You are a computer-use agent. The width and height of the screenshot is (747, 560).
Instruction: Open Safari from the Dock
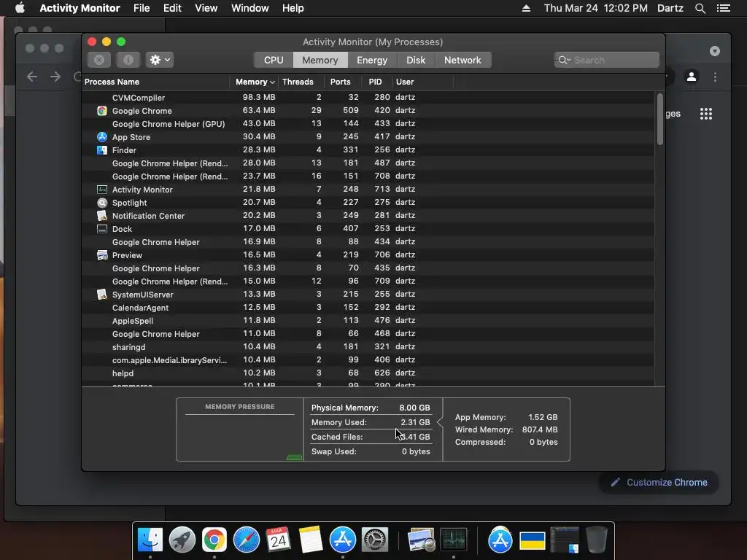coord(247,540)
